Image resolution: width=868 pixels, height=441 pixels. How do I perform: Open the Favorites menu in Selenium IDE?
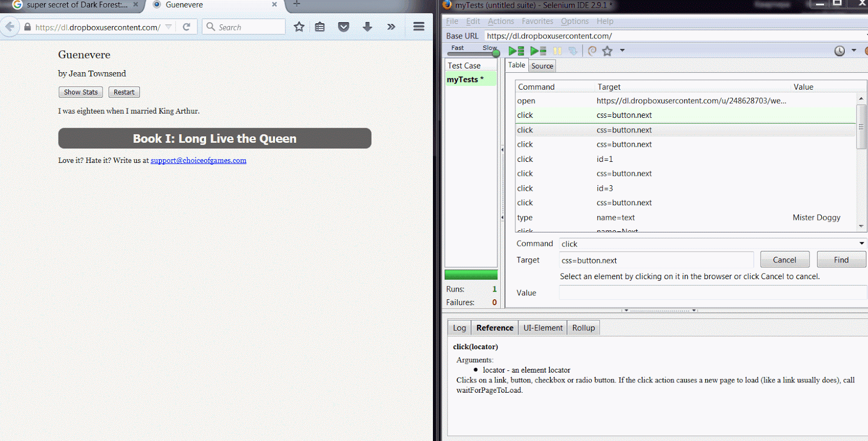coord(538,21)
